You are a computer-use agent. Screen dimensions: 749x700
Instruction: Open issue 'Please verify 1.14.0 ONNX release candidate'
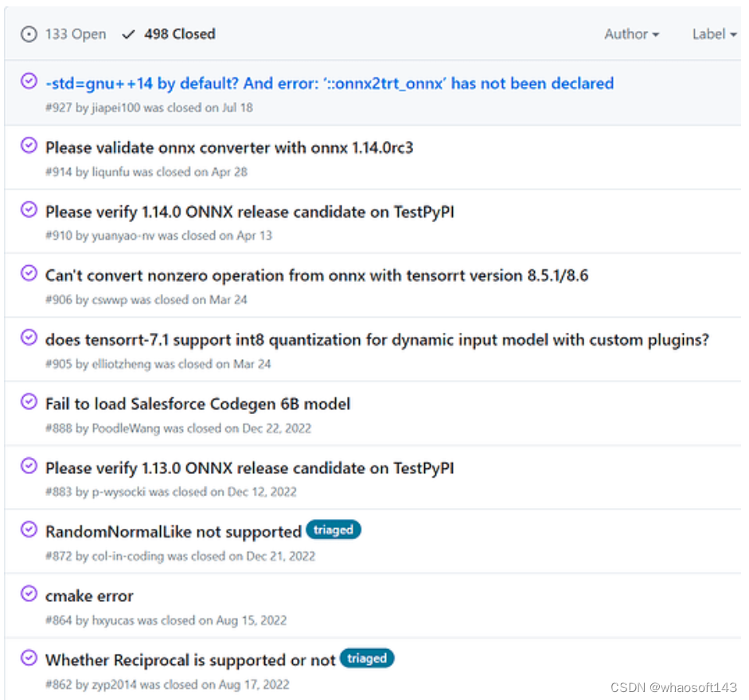(x=249, y=212)
